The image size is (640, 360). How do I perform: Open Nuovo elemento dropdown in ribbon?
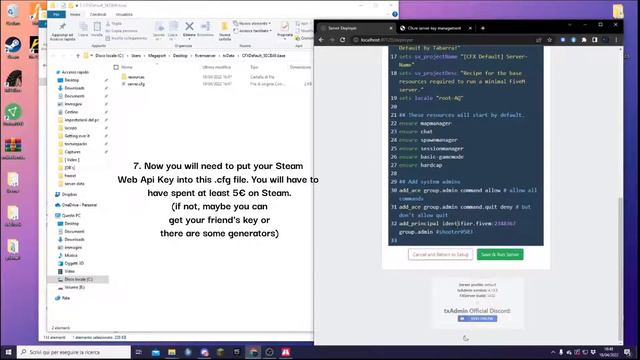(252, 24)
